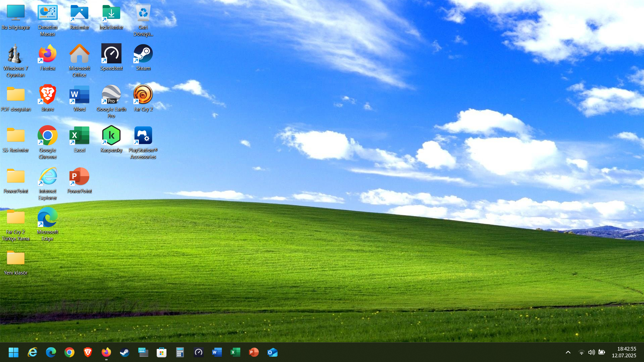Open the Geri Dönüşüm recycle bin icon
The width and height of the screenshot is (644, 362).
143,20
